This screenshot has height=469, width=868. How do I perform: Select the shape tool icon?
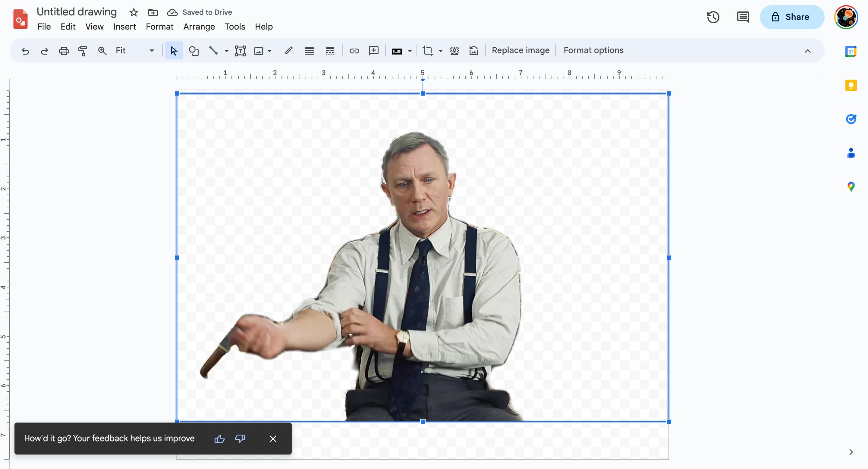(x=193, y=51)
